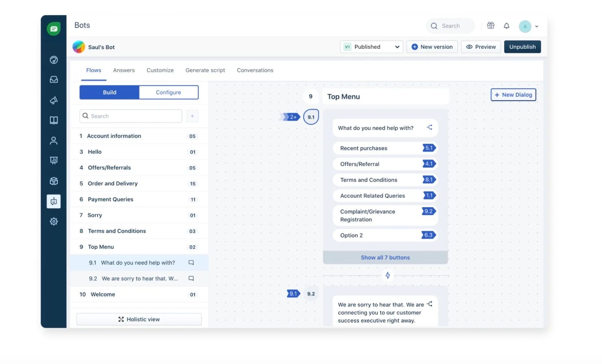This screenshot has height=364, width=602.
Task: Click the notification bell icon
Action: [x=507, y=26]
